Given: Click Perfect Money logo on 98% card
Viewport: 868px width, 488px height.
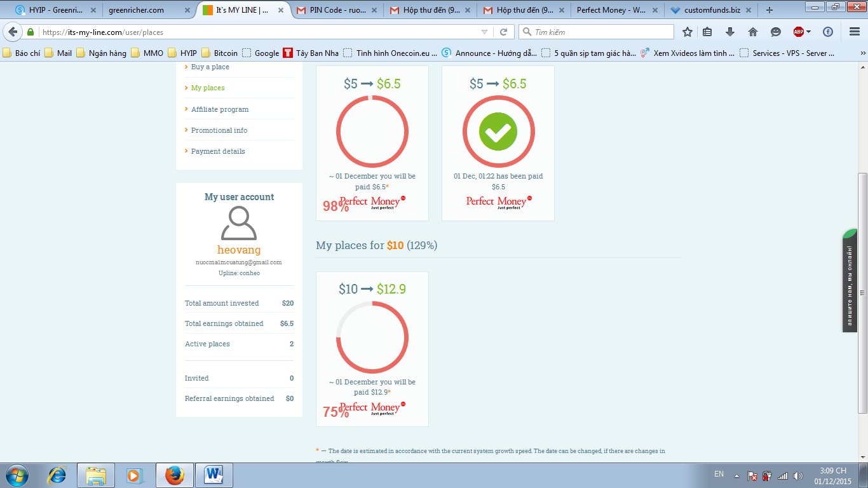Looking at the screenshot, I should (372, 203).
